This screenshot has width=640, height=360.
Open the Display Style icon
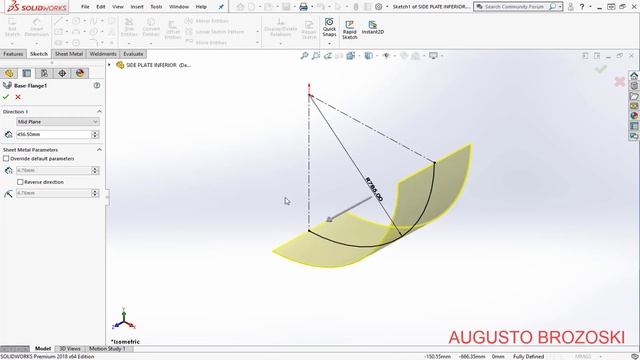click(x=369, y=56)
